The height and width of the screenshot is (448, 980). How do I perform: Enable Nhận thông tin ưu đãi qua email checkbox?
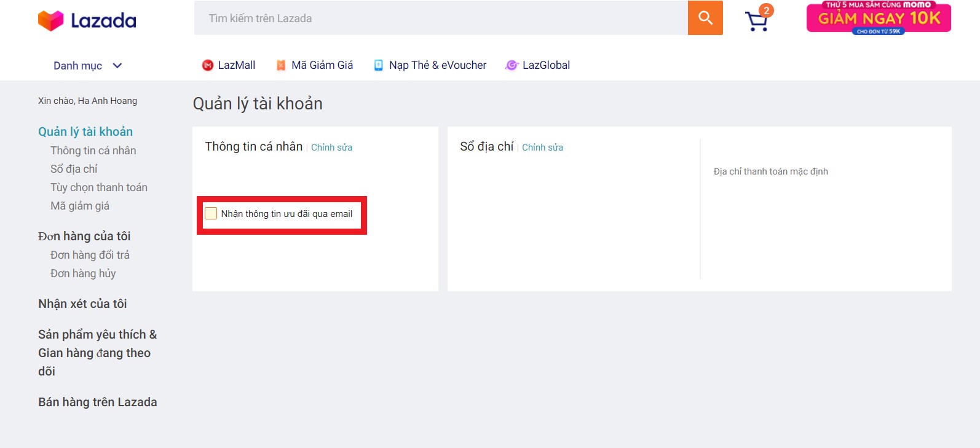coord(211,213)
